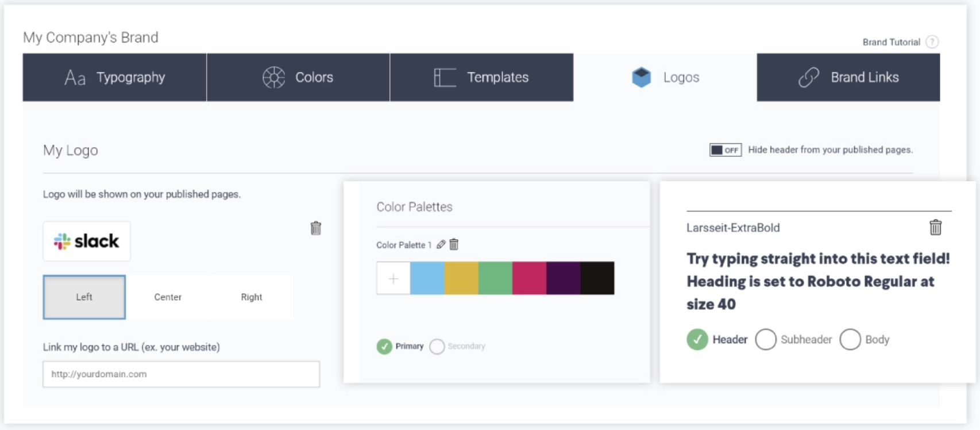Click the pencil icon to edit Color Palette 1
Screen dimensions: 980x430
coord(441,245)
